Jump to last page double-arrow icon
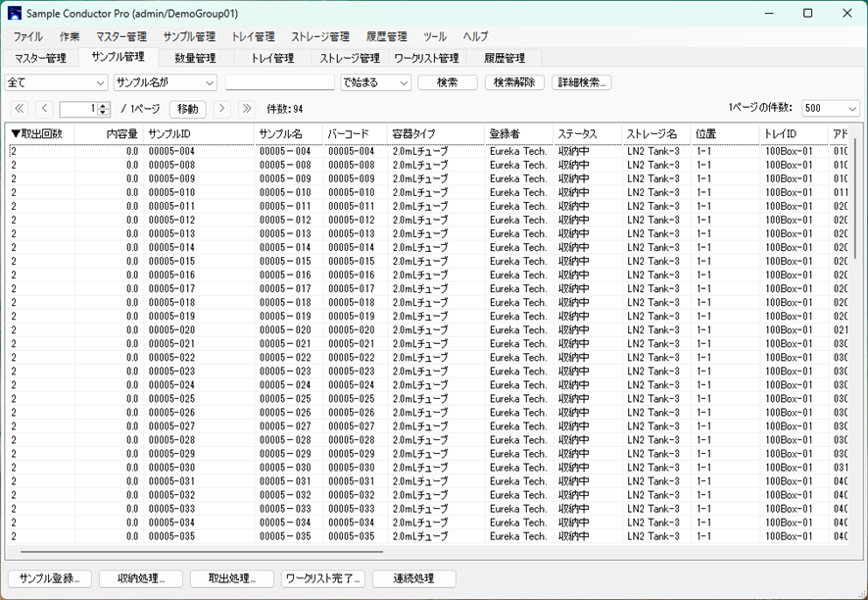The image size is (868, 600). [x=247, y=109]
